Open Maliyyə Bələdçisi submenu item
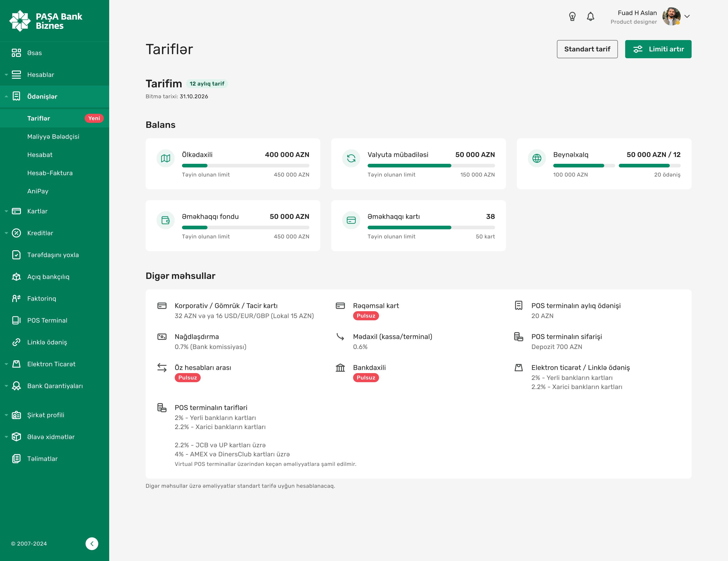The image size is (728, 561). coord(53,136)
